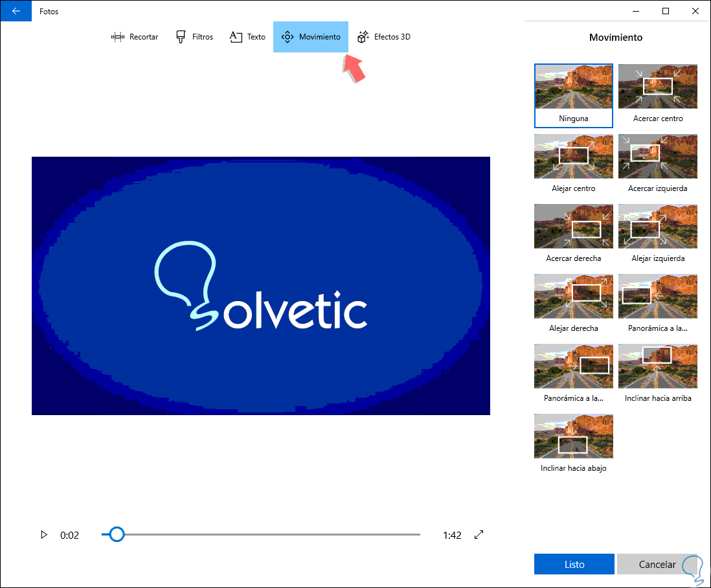The width and height of the screenshot is (711, 588).
Task: Select the Movimiento tab
Action: click(x=311, y=37)
